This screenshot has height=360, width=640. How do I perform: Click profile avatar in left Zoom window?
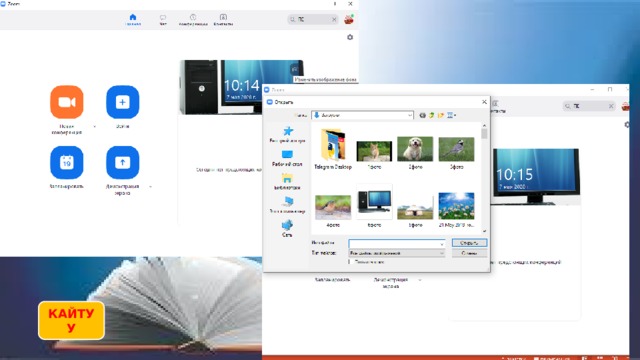click(x=349, y=19)
